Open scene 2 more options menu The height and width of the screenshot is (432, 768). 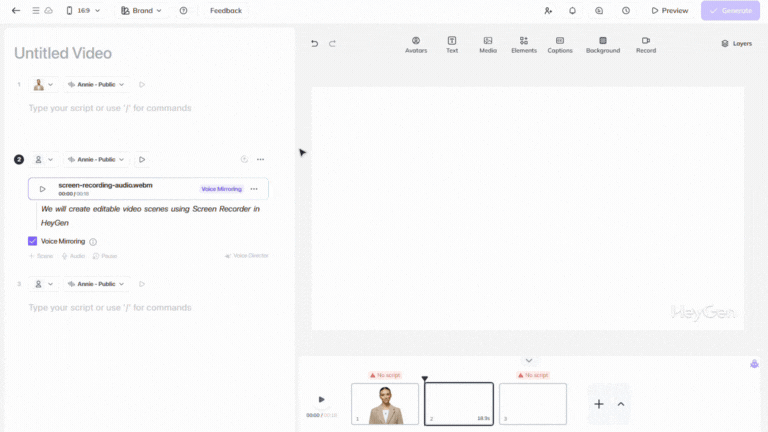point(261,159)
